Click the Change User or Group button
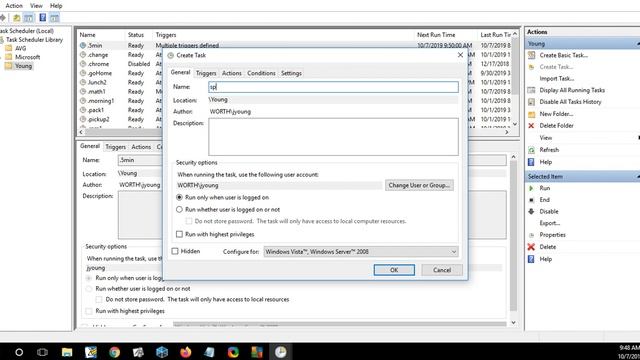640x360 pixels. click(x=419, y=185)
